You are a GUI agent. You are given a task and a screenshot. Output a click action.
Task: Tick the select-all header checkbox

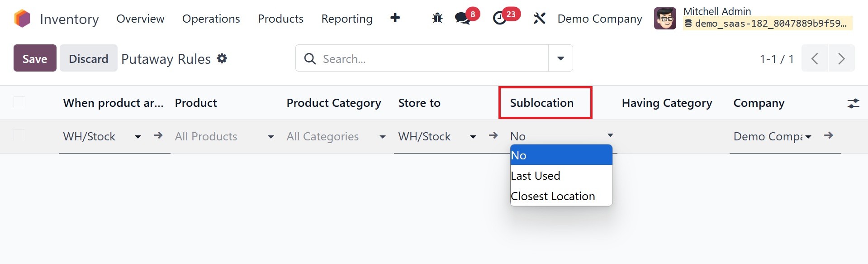pos(19,103)
